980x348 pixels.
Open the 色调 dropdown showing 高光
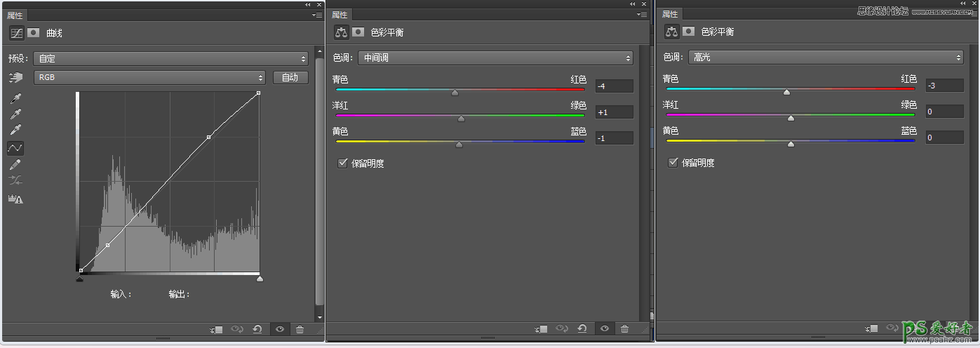click(825, 58)
